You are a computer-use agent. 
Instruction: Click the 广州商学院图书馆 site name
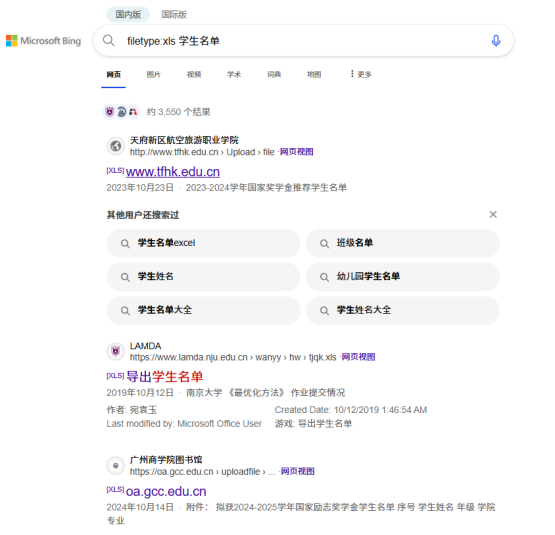166,460
